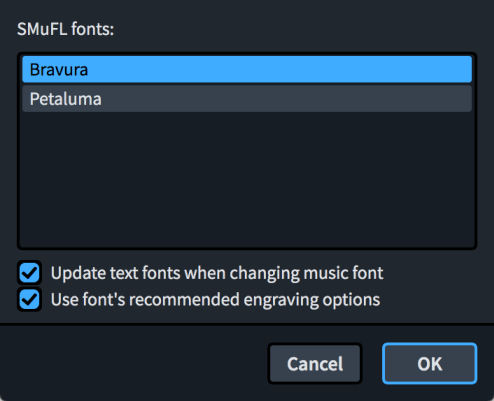Click the empty area of the fonts list

[247, 180]
